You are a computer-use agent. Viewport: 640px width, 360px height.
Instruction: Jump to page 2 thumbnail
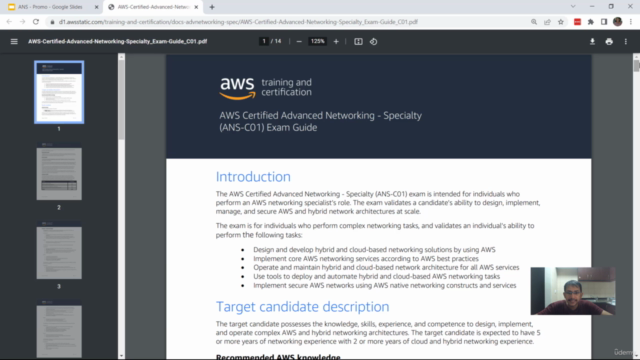coord(59,171)
